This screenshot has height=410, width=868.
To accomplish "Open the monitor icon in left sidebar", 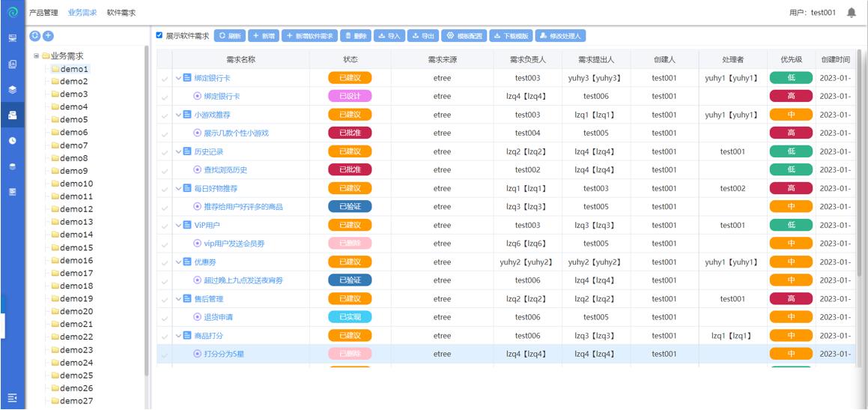I will pos(13,38).
